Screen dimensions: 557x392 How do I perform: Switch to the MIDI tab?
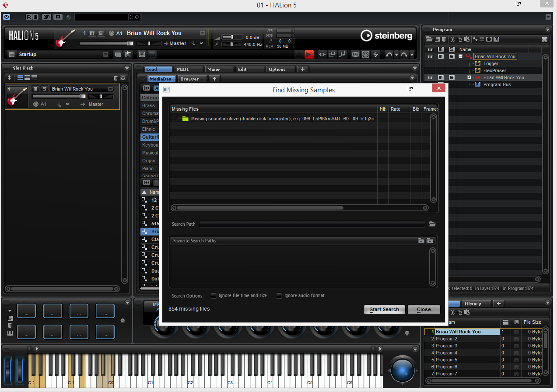(x=189, y=69)
